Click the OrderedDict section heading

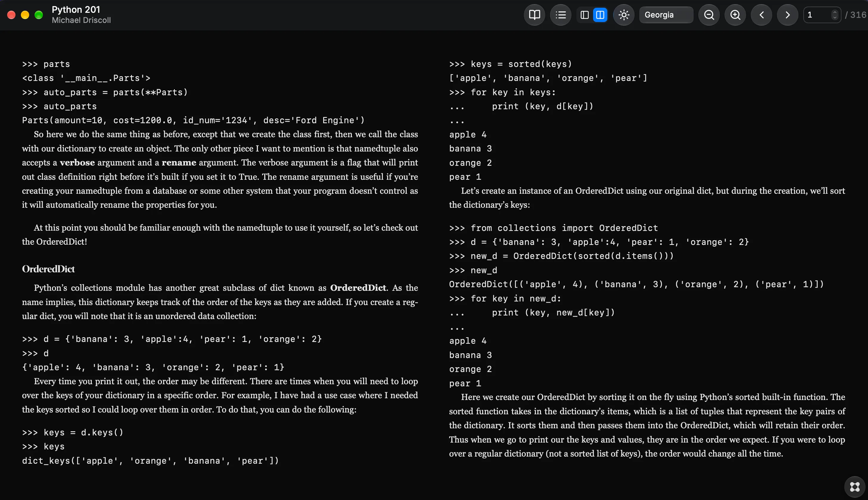[x=49, y=269]
